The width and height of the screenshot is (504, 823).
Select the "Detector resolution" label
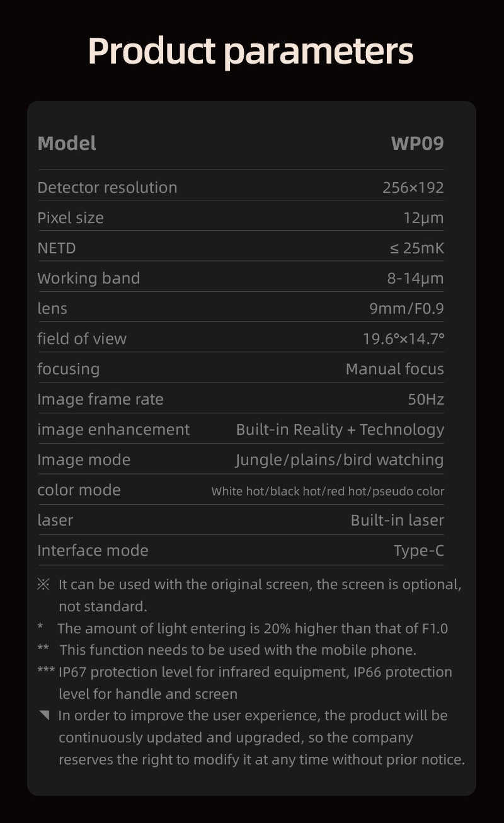click(107, 187)
